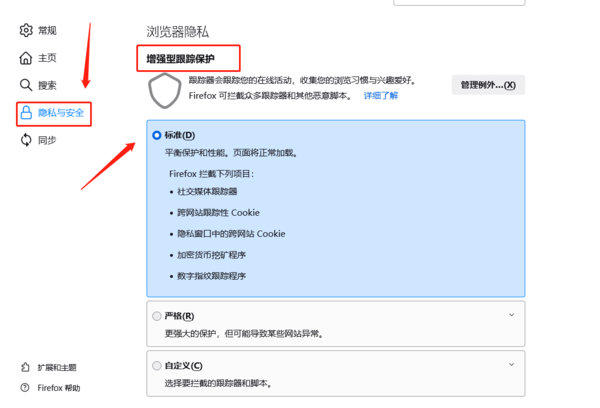Select the 自定义(C) radio button

(157, 366)
